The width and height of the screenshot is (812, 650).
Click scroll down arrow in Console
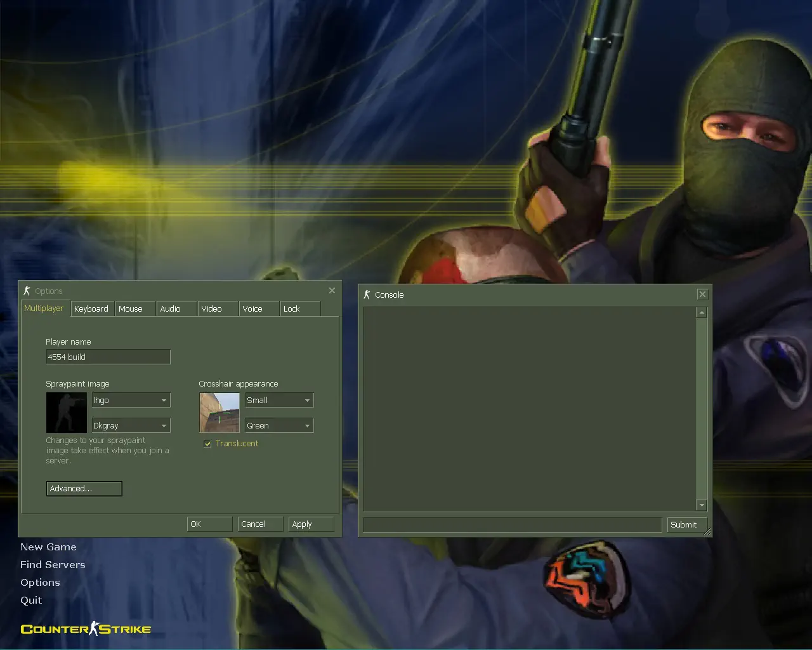click(x=701, y=505)
